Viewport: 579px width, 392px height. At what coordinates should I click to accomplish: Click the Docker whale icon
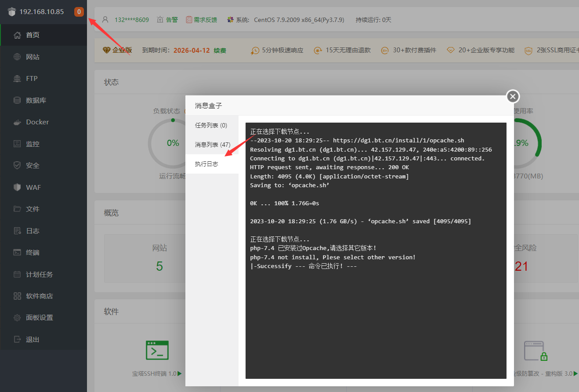click(17, 122)
